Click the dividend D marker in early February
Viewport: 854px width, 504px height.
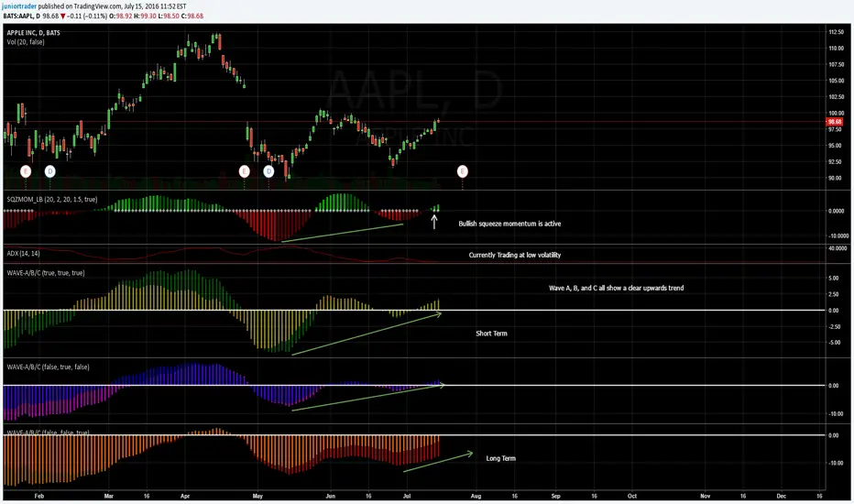click(x=50, y=171)
